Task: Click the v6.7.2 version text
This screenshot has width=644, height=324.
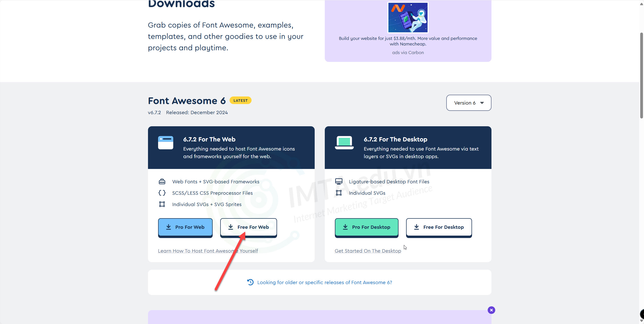Action: coord(154,112)
